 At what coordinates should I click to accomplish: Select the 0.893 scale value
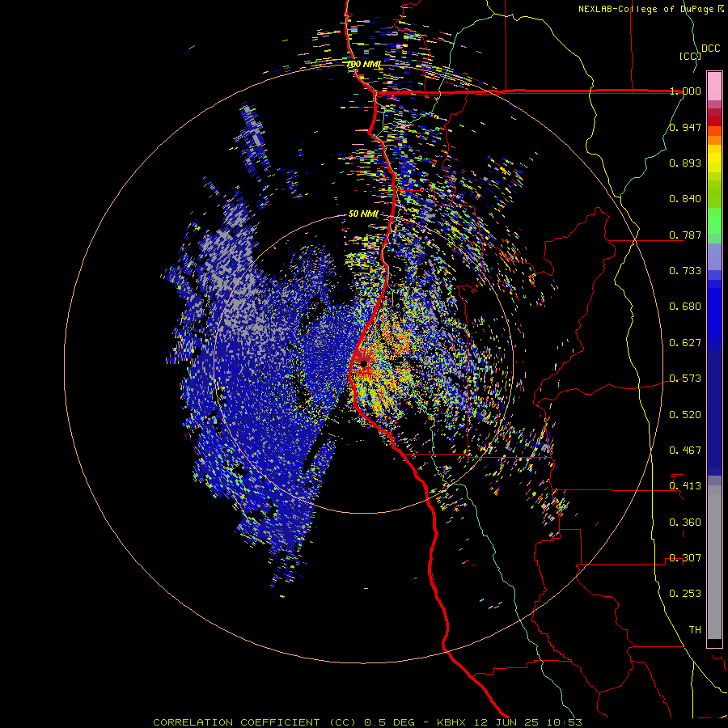click(x=685, y=163)
